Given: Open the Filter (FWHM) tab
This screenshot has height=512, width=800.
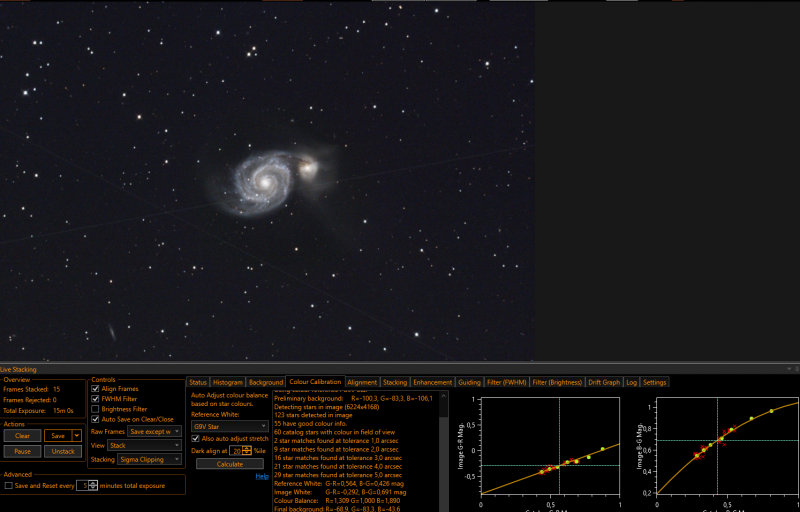Looking at the screenshot, I should click(x=507, y=382).
